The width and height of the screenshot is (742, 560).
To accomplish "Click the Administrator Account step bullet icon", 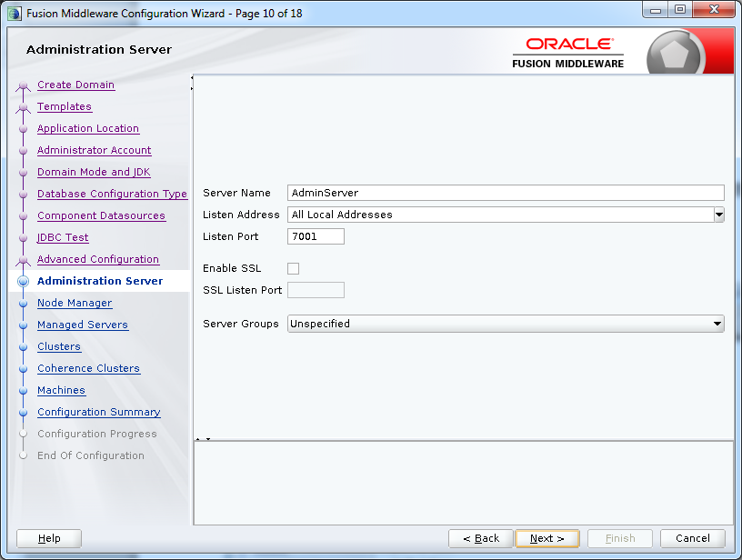I will click(x=23, y=150).
